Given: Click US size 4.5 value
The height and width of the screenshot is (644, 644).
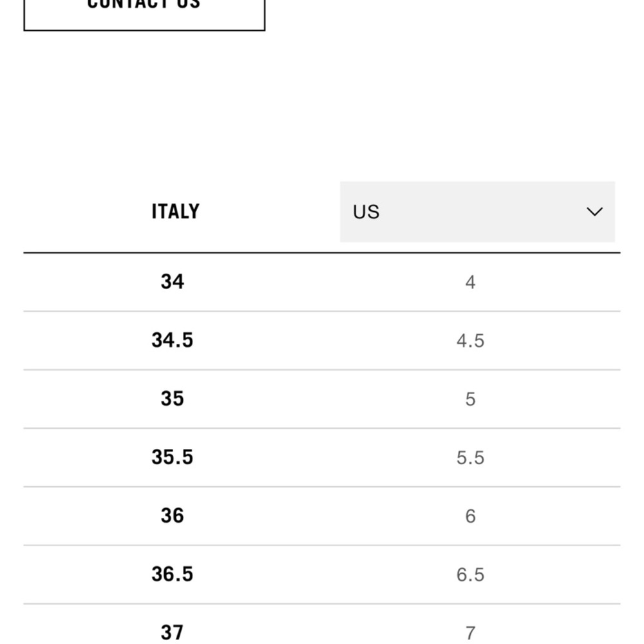Looking at the screenshot, I should 470,341.
